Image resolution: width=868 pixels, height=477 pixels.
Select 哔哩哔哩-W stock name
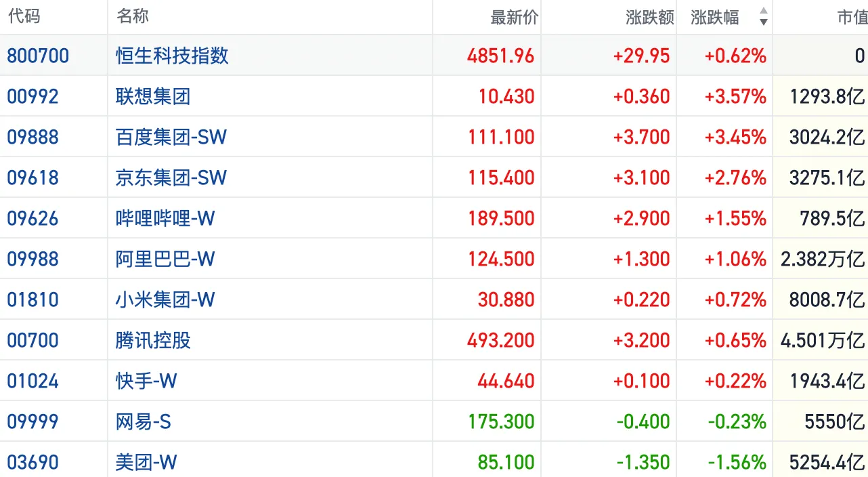pos(165,218)
